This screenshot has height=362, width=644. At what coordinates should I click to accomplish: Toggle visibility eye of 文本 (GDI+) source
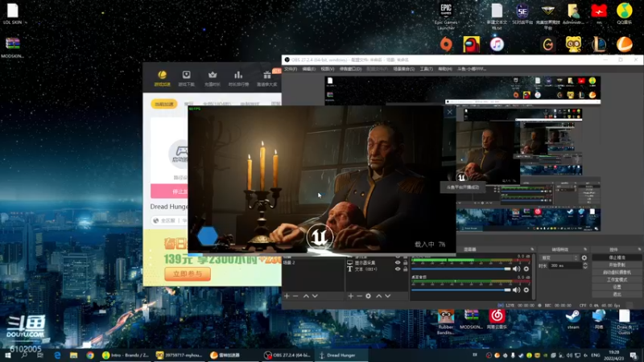(x=398, y=269)
